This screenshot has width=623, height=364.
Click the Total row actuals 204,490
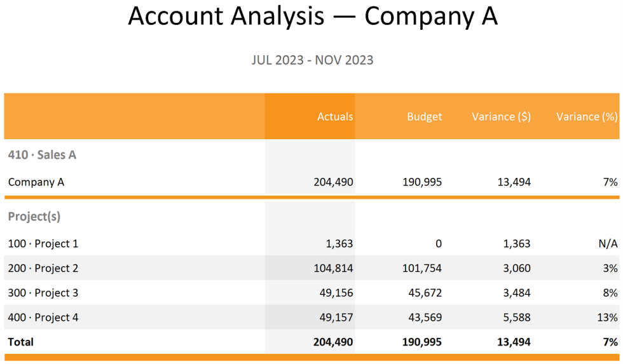coord(333,342)
